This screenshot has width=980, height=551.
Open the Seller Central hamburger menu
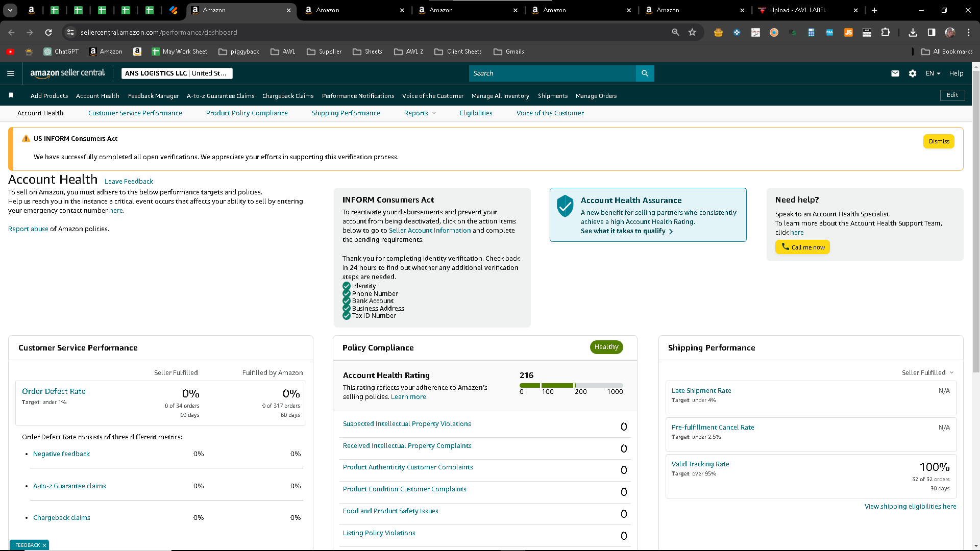point(11,73)
